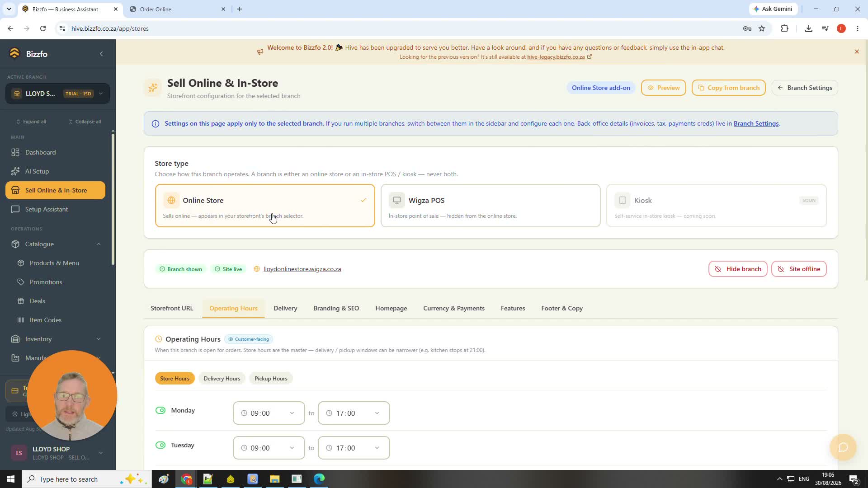Click the external link icon beside hive-legacy
The width and height of the screenshot is (868, 488).
coord(590,57)
